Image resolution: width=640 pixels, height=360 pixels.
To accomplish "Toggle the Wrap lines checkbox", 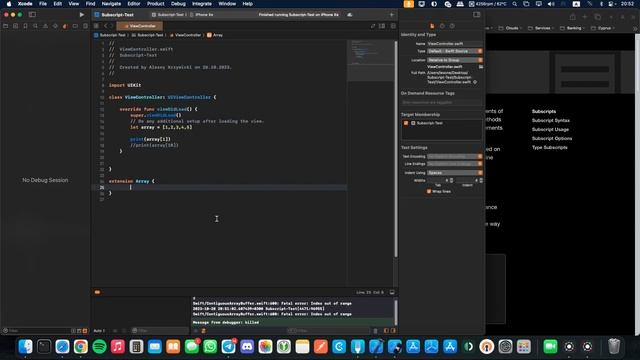I will [x=429, y=191].
